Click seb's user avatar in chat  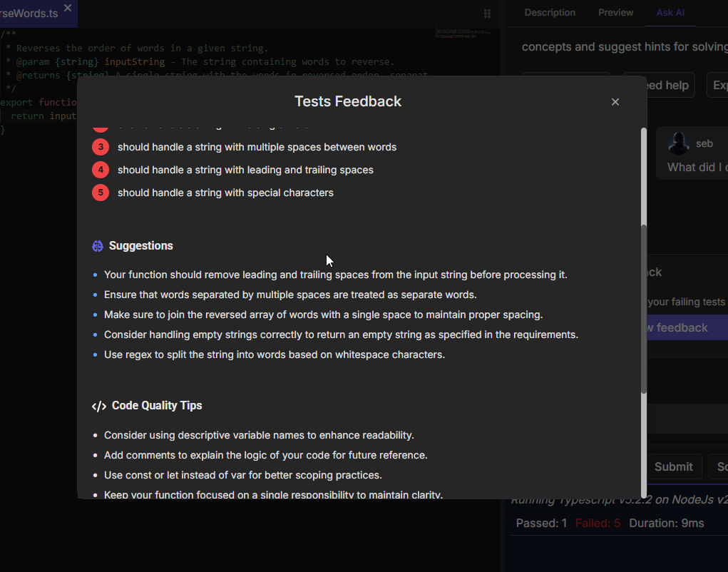pyautogui.click(x=678, y=143)
